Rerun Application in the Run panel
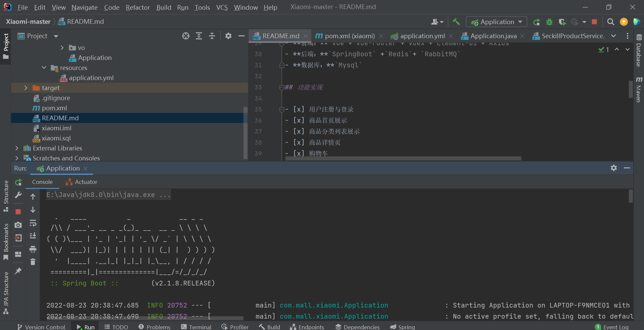 click(x=18, y=182)
